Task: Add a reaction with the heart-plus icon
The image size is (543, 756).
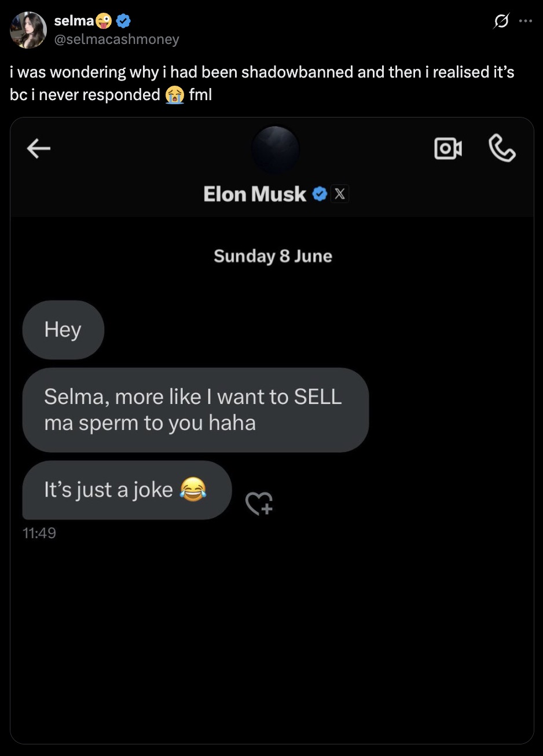Action: [258, 503]
